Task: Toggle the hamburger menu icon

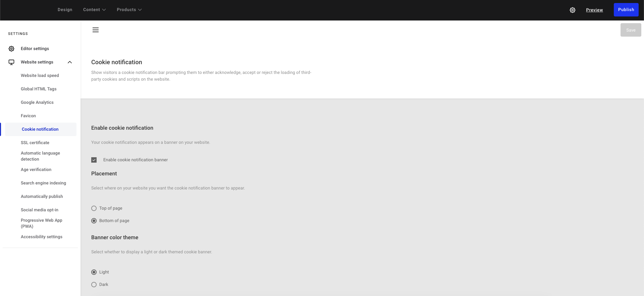Action: (x=96, y=30)
